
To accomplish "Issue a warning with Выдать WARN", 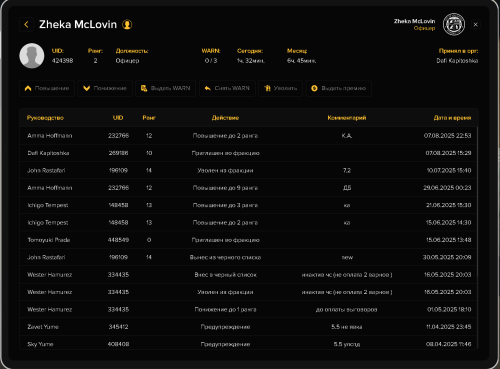I will click(165, 88).
